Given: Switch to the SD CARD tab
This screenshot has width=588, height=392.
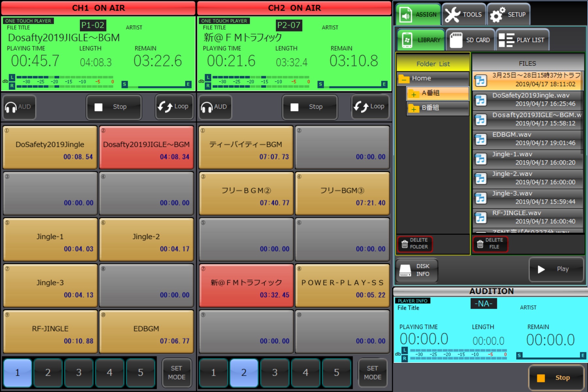Looking at the screenshot, I should [470, 40].
